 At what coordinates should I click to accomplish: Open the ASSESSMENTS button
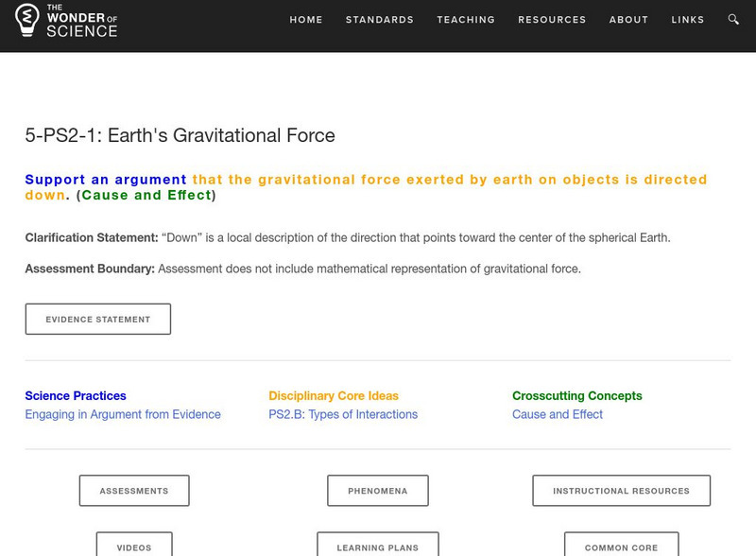pyautogui.click(x=133, y=491)
